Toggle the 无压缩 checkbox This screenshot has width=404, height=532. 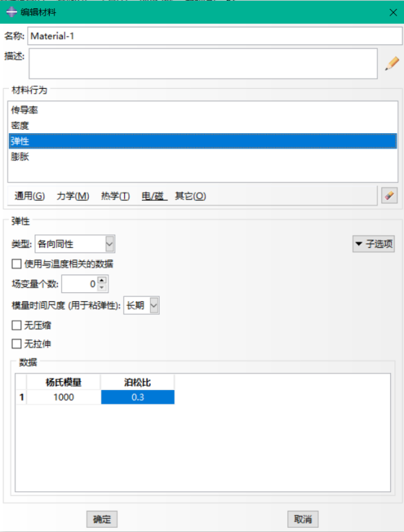16,325
